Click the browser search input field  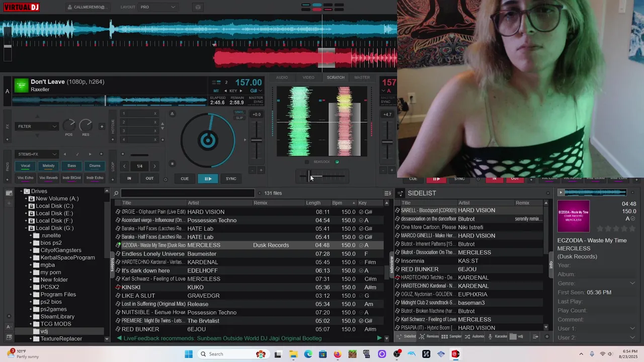188,193
